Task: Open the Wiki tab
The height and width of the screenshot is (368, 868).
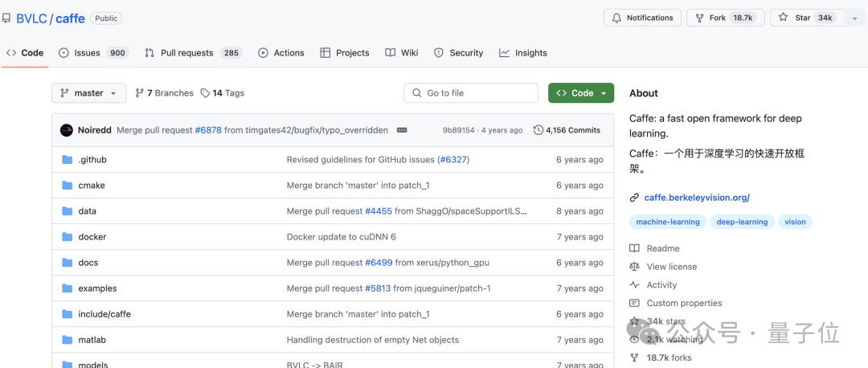Action: [402, 53]
